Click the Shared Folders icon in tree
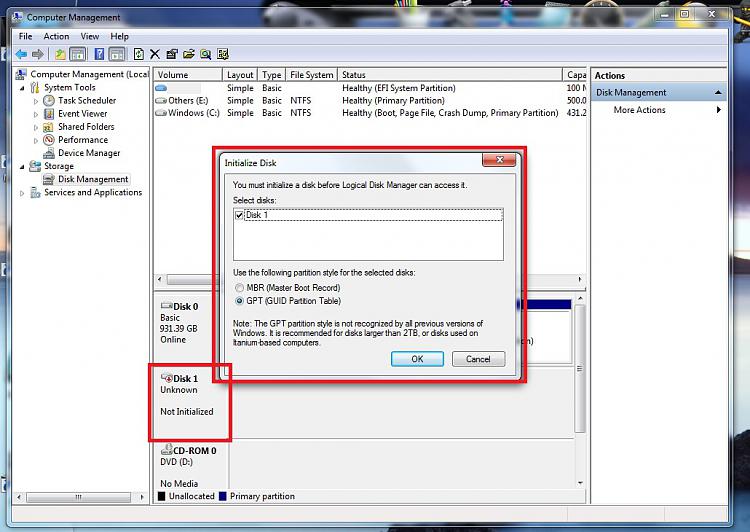The image size is (750, 532). tap(48, 127)
